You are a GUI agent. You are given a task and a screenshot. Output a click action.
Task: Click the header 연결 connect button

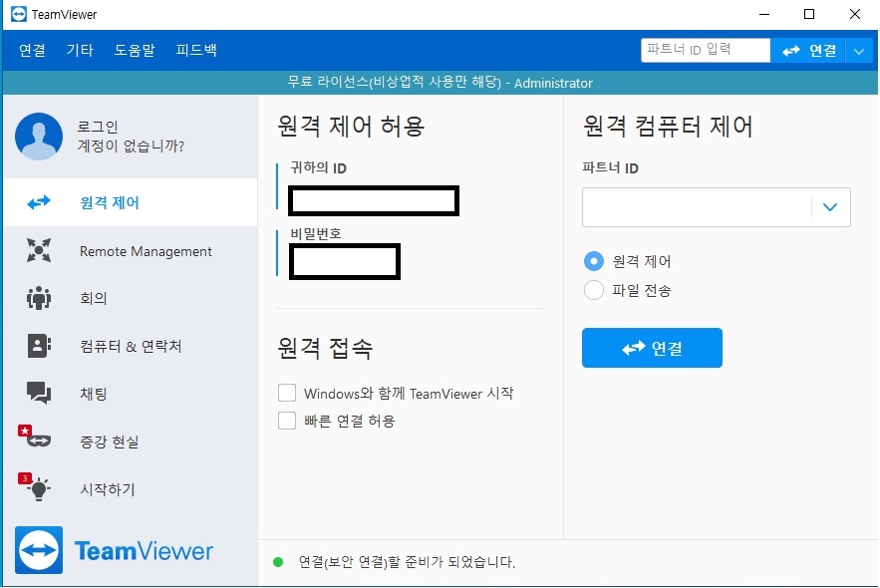point(807,51)
